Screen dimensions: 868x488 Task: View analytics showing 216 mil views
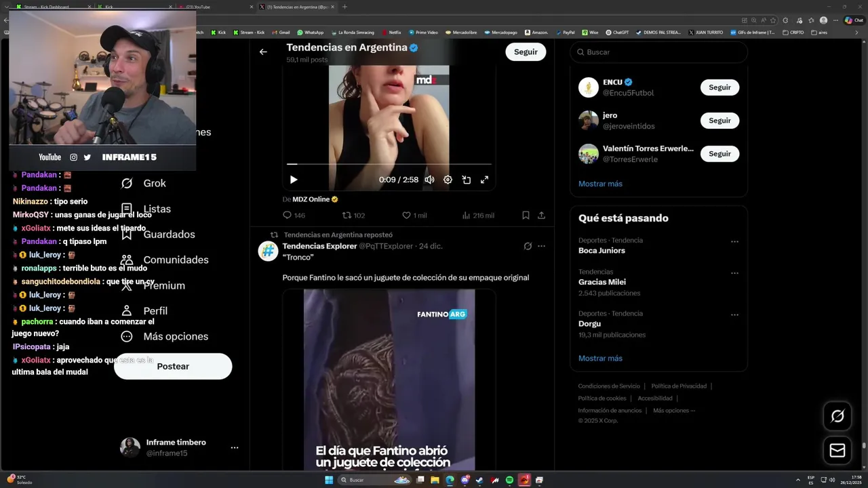pos(478,216)
